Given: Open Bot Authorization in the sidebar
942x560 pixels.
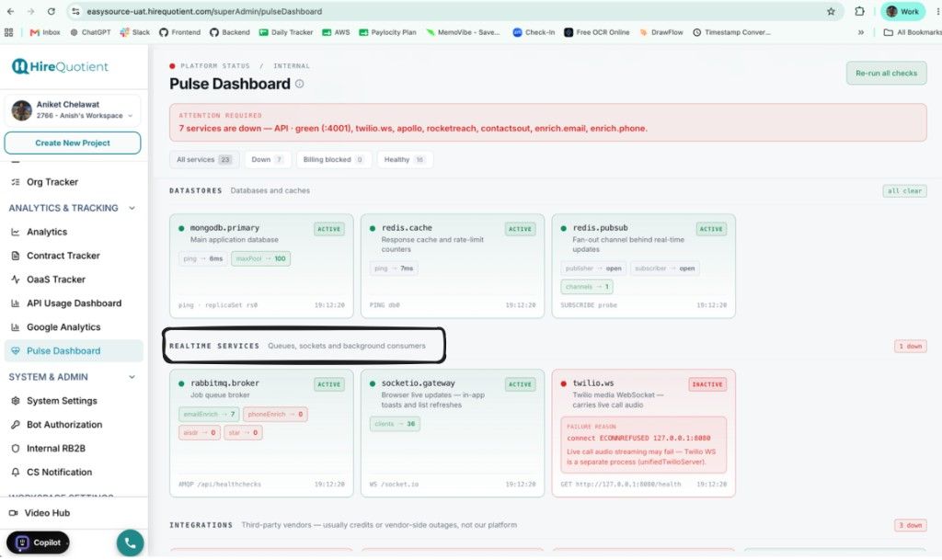Looking at the screenshot, I should coord(64,424).
